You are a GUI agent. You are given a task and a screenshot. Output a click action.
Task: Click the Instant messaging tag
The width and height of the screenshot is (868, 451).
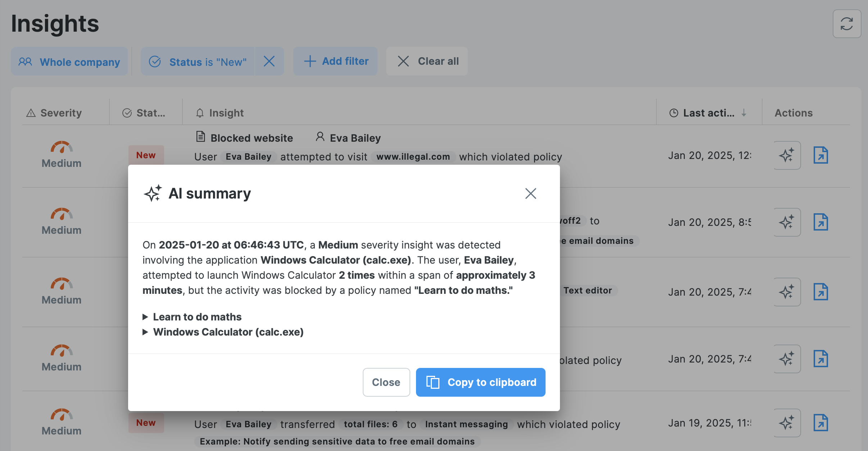pyautogui.click(x=466, y=424)
